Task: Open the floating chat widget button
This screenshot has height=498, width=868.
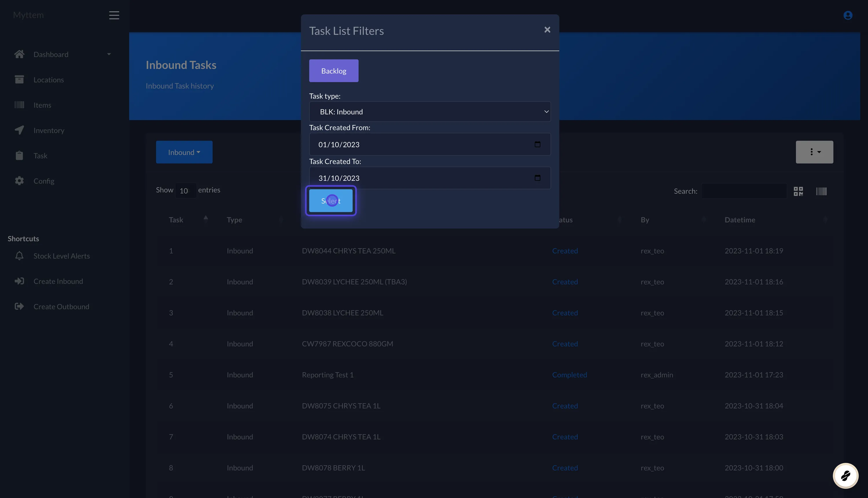Action: [x=845, y=475]
